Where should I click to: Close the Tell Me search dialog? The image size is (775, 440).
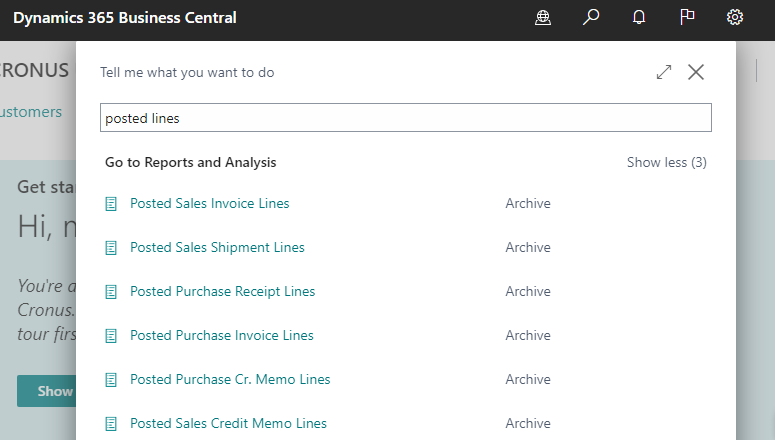(696, 72)
